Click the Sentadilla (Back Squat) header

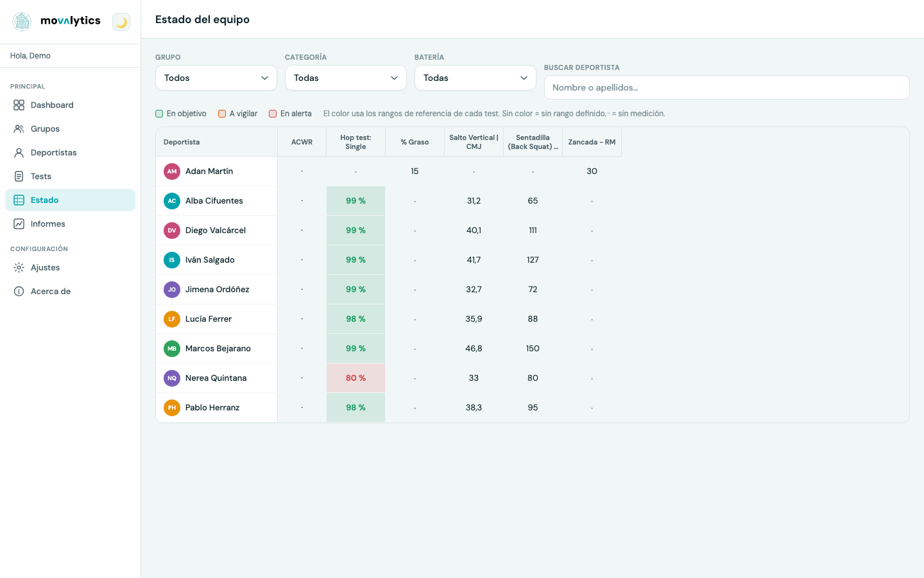(x=533, y=142)
